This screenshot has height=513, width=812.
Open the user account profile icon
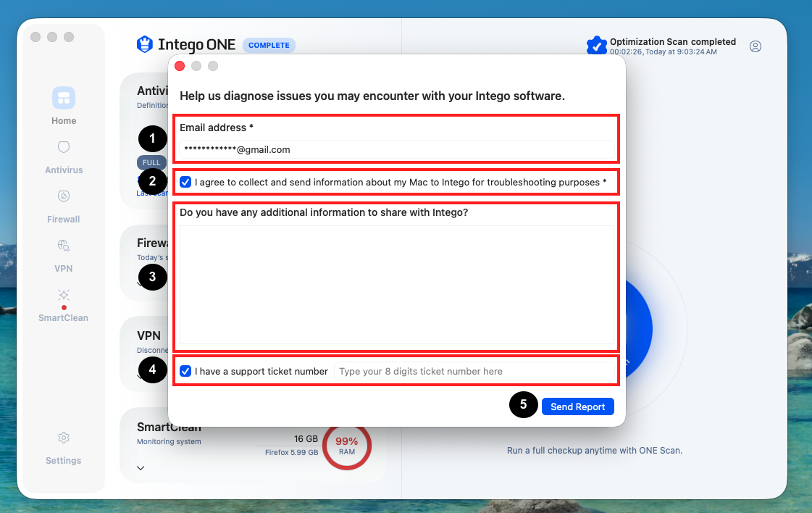pos(756,46)
